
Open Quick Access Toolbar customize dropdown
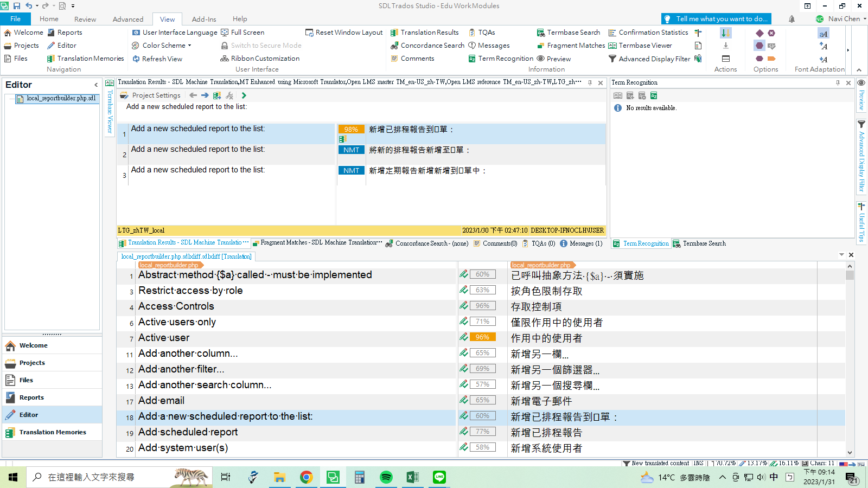73,6
